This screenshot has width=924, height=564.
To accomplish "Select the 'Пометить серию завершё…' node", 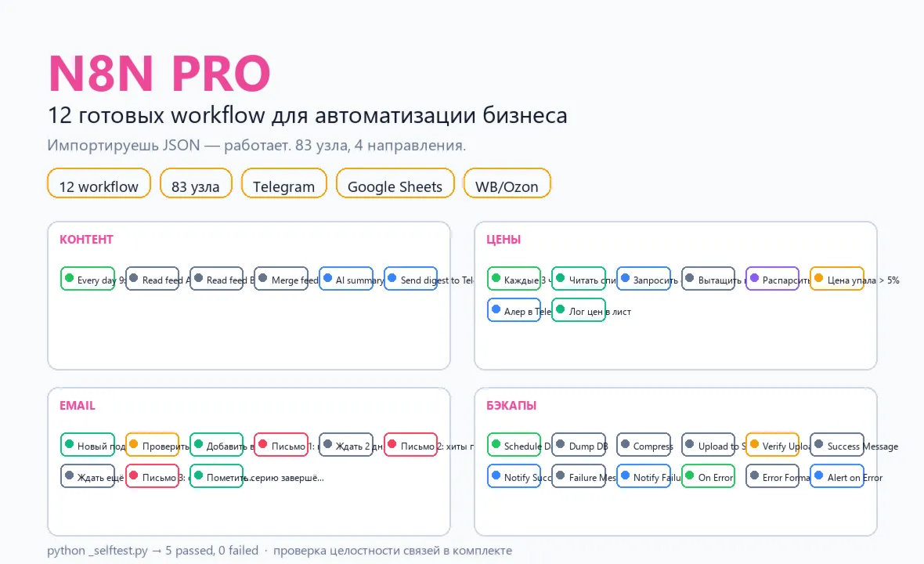I will tap(217, 476).
